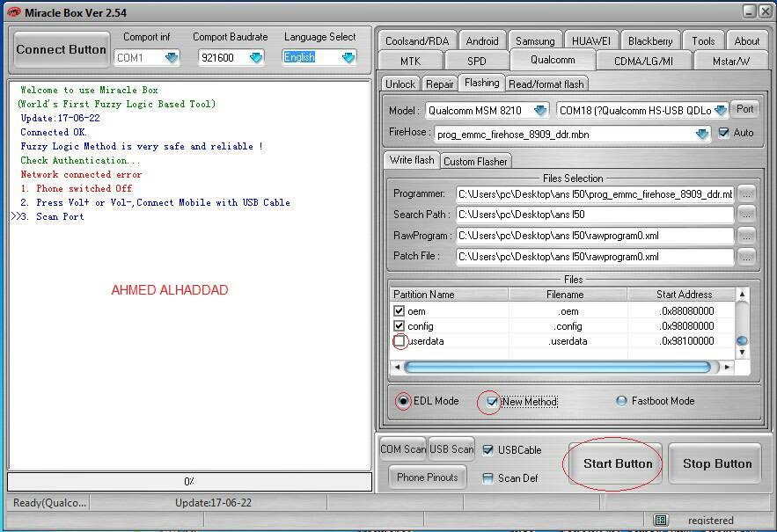Expand the FireHose file dropdown

tap(701, 134)
